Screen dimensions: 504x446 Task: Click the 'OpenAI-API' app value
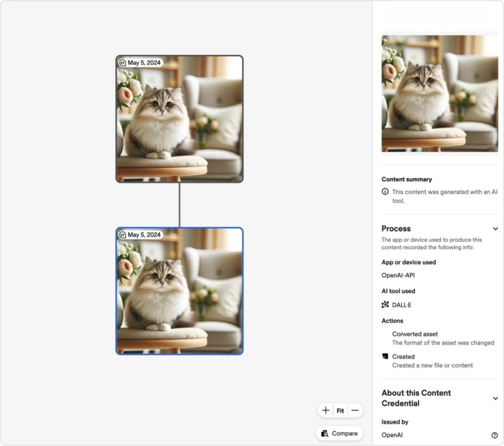[x=398, y=275]
